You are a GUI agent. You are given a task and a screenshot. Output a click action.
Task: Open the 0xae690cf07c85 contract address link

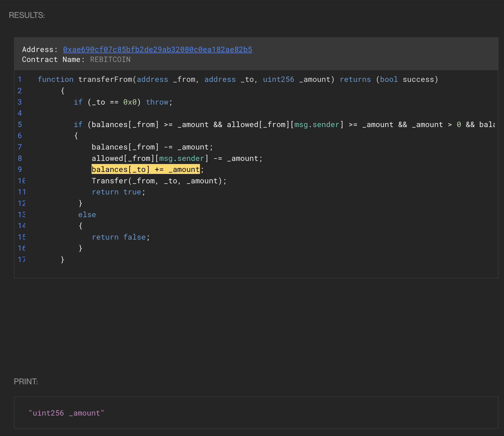coord(157,49)
